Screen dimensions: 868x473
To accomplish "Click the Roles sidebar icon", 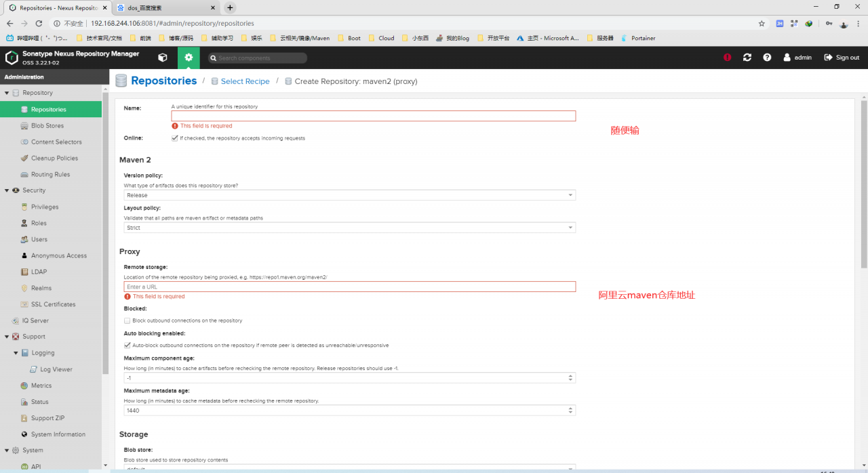I will point(24,223).
